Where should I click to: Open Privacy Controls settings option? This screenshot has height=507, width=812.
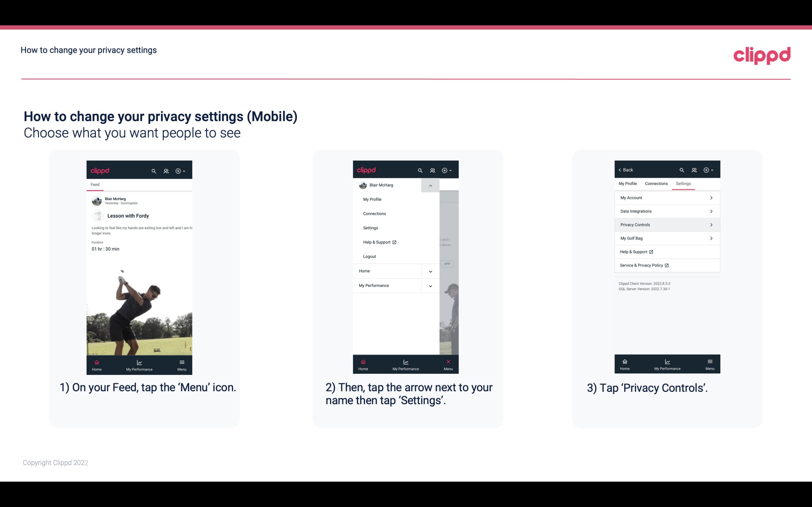(667, 224)
